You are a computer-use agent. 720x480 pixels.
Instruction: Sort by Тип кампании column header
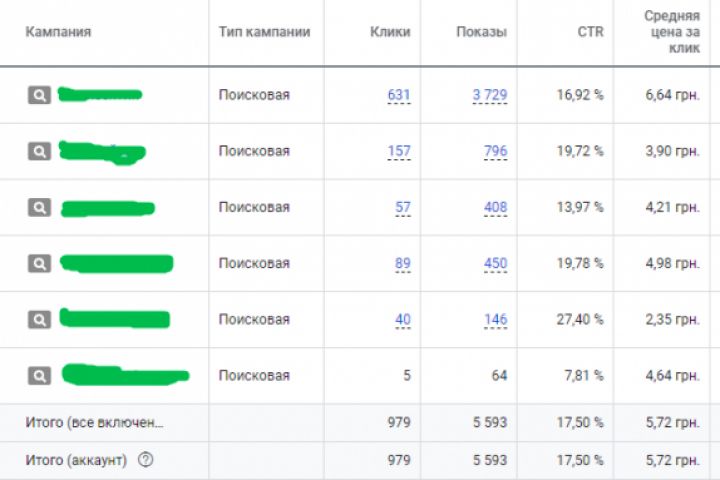click(264, 32)
